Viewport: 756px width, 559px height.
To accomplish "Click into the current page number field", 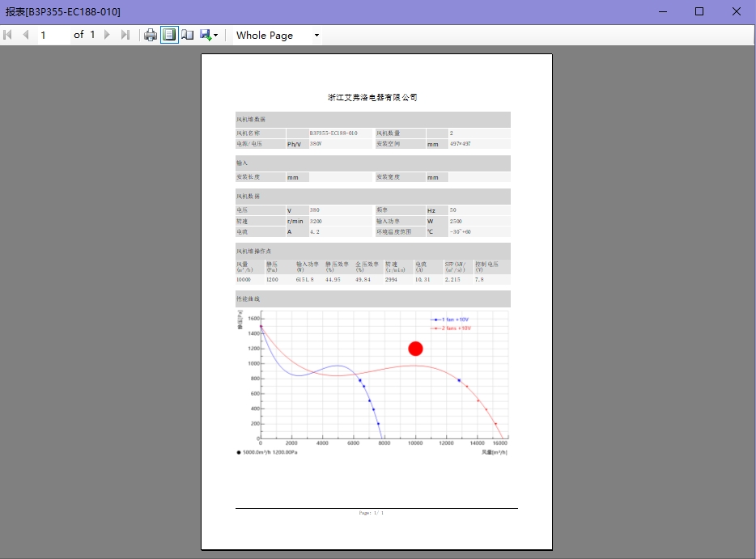I will point(53,35).
